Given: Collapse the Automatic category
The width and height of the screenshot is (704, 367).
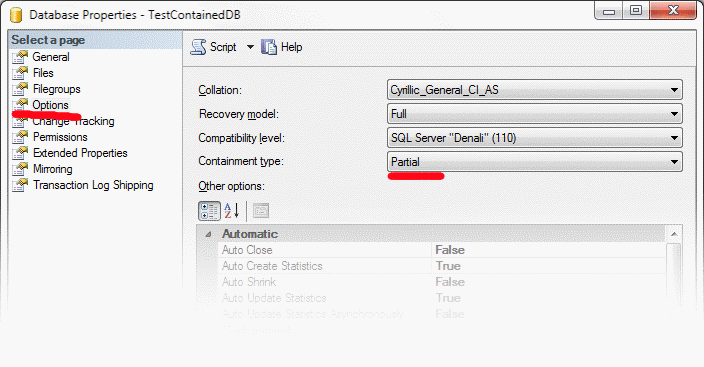Looking at the screenshot, I should tap(208, 234).
